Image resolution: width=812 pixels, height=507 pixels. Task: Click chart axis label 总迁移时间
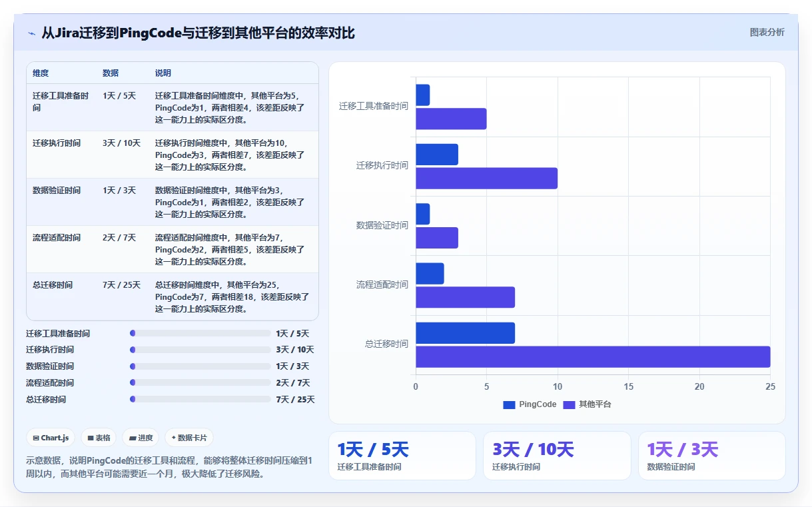pyautogui.click(x=386, y=344)
